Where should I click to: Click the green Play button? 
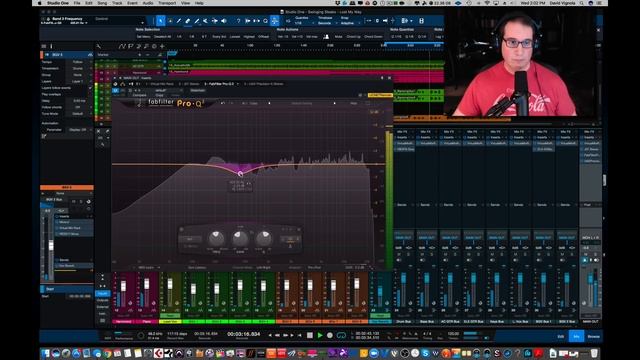(320, 335)
